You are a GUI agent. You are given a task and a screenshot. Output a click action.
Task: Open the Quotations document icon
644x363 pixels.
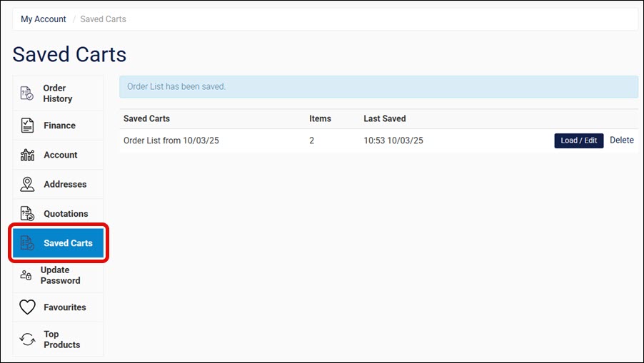[27, 213]
